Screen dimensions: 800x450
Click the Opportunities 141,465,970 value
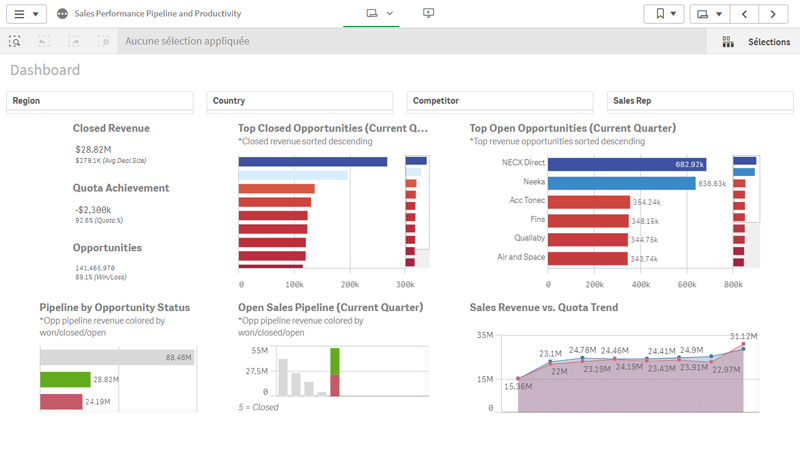click(x=95, y=268)
